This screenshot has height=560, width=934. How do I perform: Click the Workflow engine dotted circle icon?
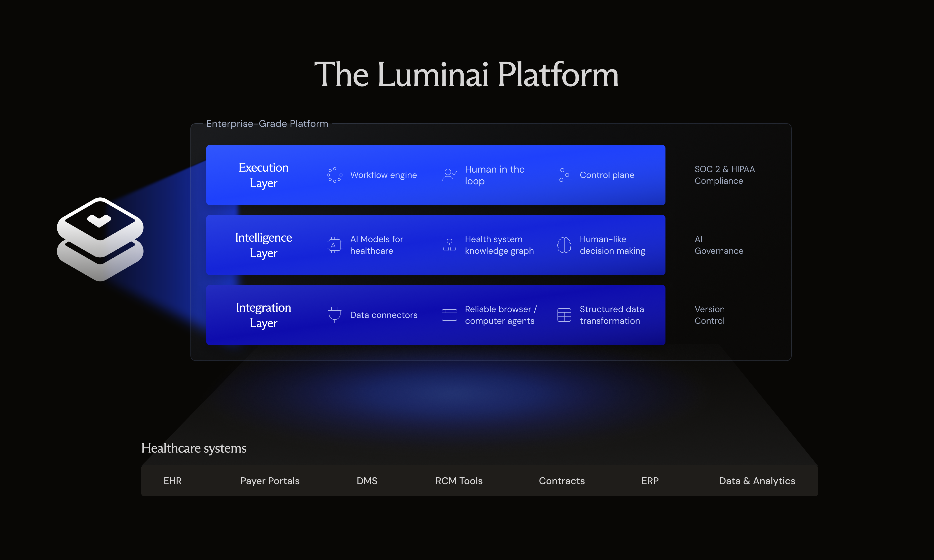[x=334, y=175]
